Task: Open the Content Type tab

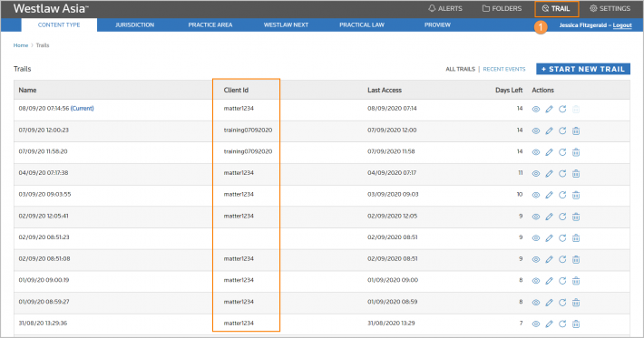Action: [59, 25]
